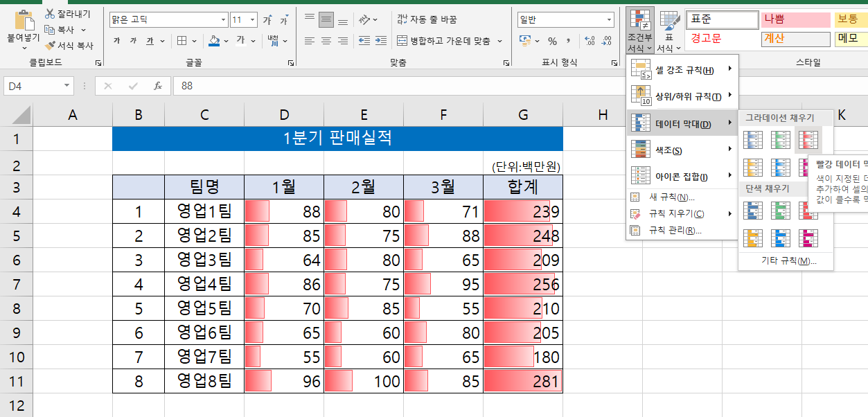Image resolution: width=868 pixels, height=417 pixels.
Task: Apply 나쁨 cell style
Action: pos(795,19)
